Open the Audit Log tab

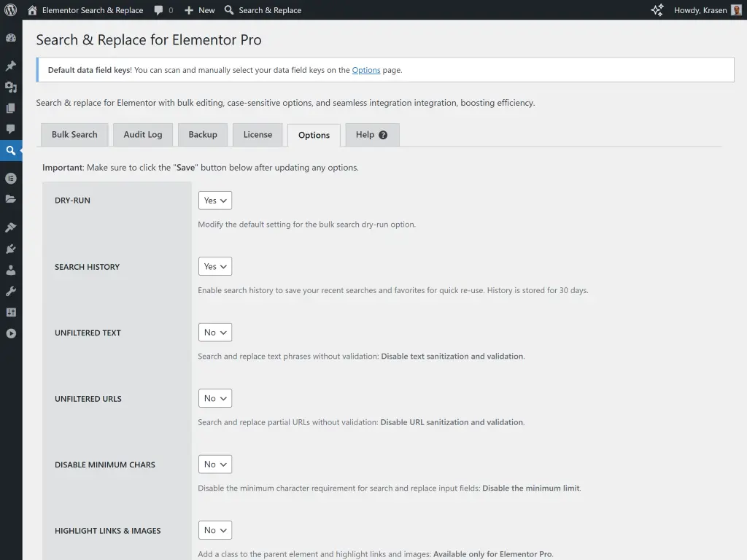coord(142,135)
